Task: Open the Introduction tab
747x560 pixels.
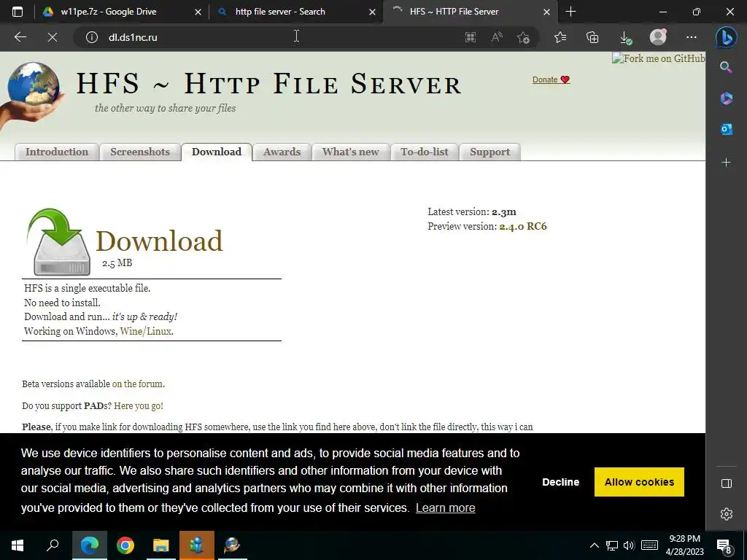Action: pos(57,152)
